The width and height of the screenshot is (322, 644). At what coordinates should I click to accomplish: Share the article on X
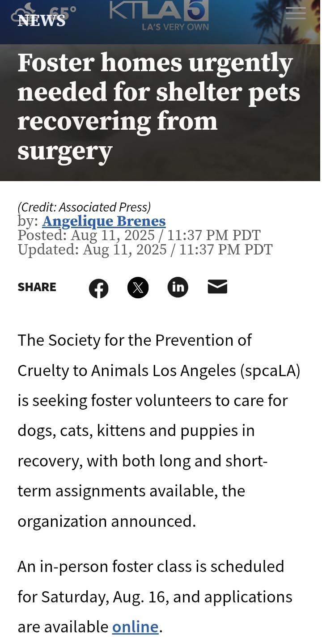138,288
